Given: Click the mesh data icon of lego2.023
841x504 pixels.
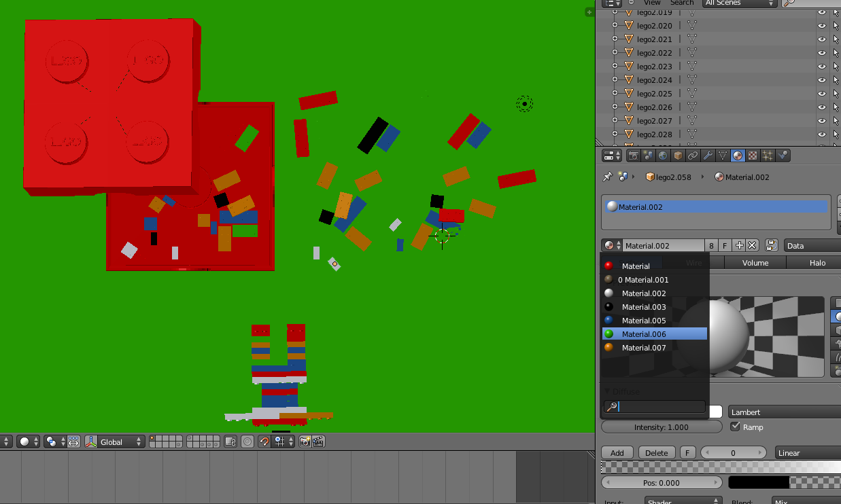Looking at the screenshot, I should tap(692, 67).
